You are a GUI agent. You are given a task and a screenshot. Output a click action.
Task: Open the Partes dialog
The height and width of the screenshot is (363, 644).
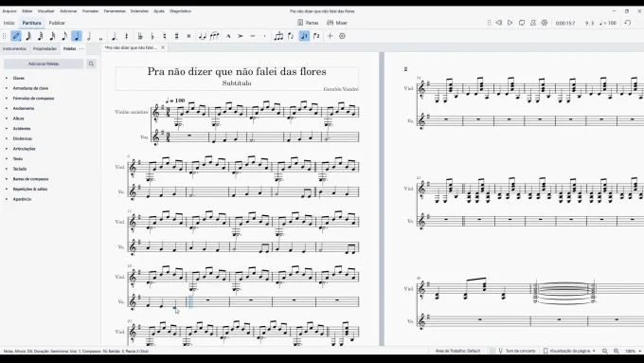click(x=308, y=23)
